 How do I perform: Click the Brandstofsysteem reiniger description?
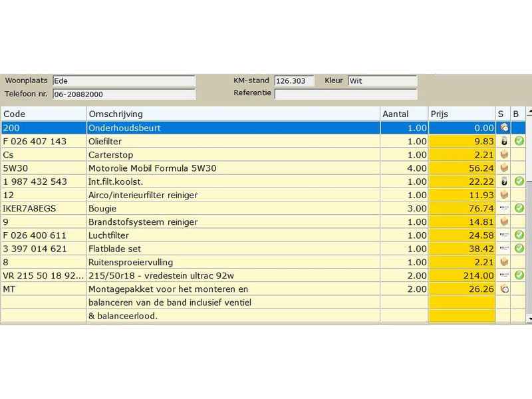pos(233,222)
